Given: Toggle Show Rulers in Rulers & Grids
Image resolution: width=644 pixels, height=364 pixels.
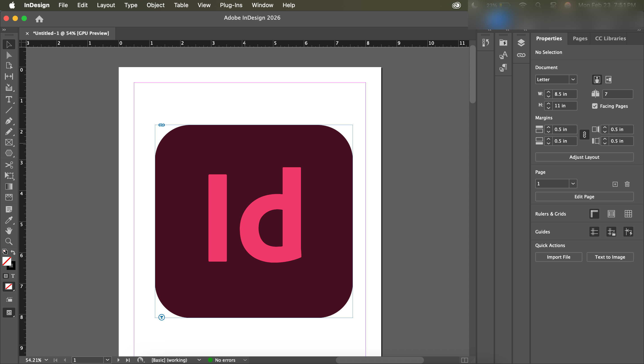Looking at the screenshot, I should [x=594, y=214].
